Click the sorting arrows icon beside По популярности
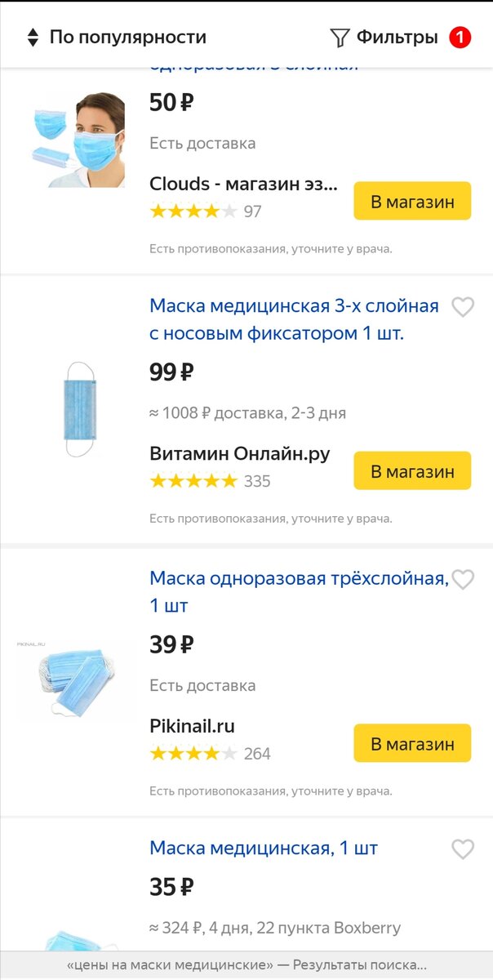Viewport: 493px width, 980px height. (31, 37)
